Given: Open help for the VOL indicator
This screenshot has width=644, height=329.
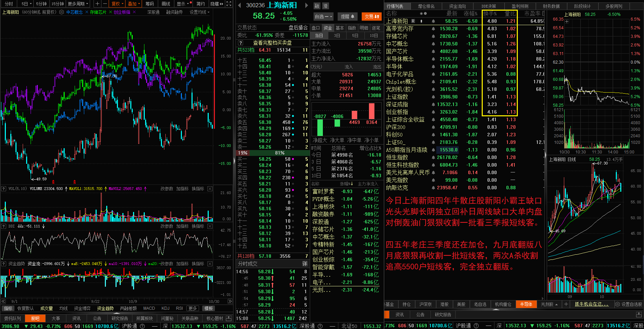Looking at the screenshot, I should click(4, 189).
